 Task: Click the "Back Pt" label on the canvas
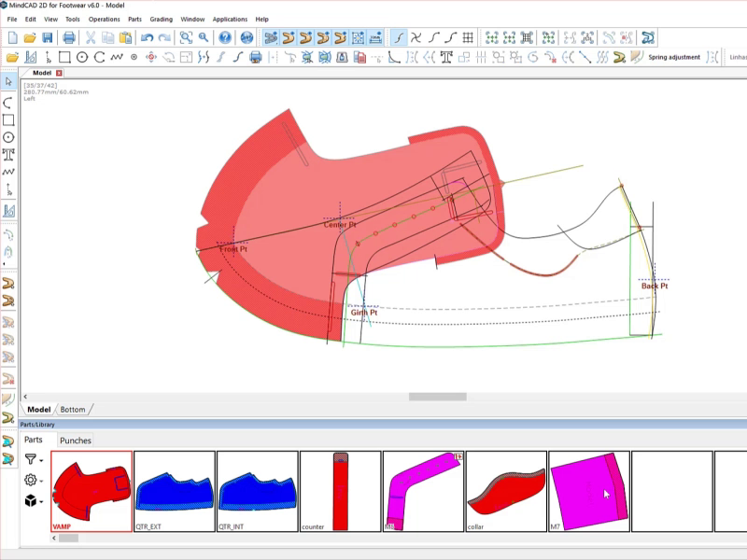click(655, 286)
